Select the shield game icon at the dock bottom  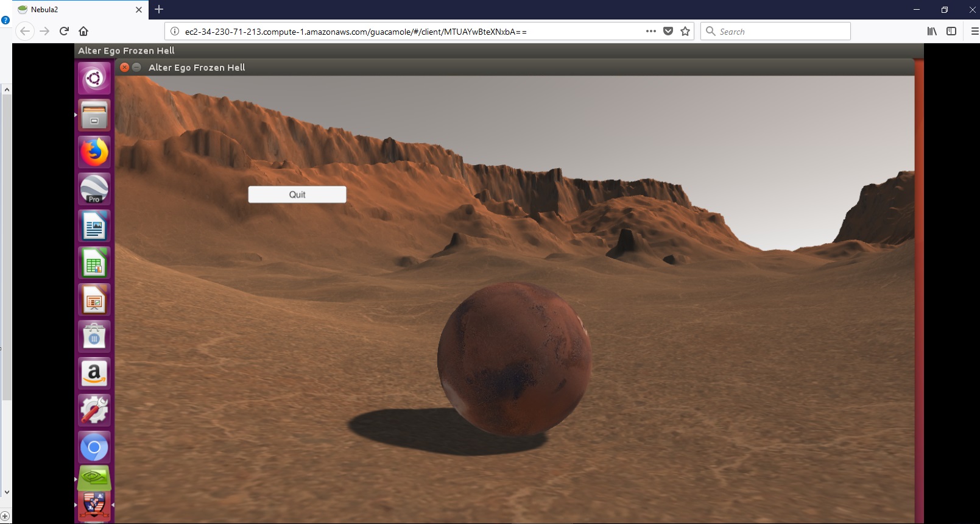pos(94,506)
